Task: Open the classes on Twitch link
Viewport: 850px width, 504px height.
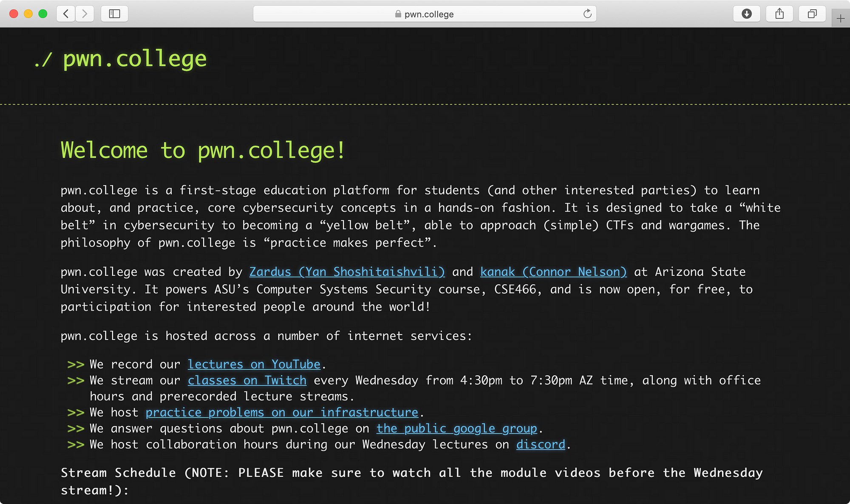Action: (x=247, y=380)
